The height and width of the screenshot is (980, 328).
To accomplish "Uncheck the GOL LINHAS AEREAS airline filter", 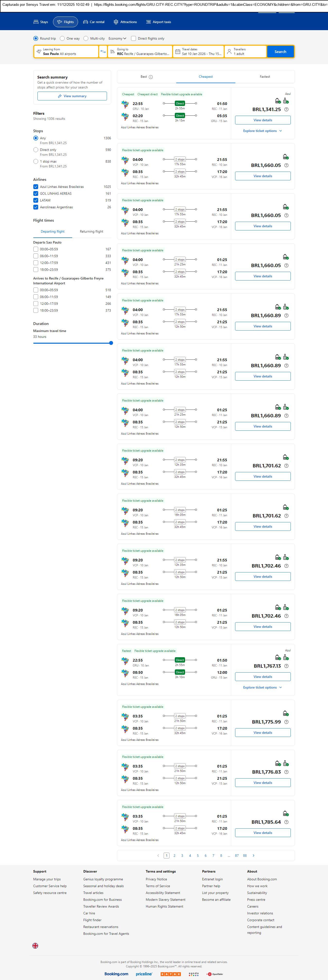I will coord(36,194).
